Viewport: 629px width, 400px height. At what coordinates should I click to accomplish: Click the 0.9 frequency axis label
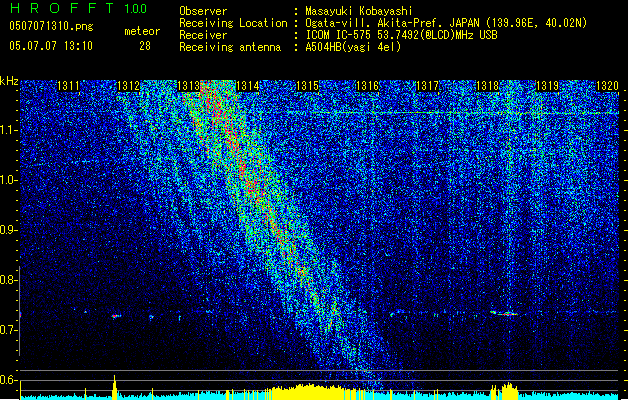coord(8,230)
